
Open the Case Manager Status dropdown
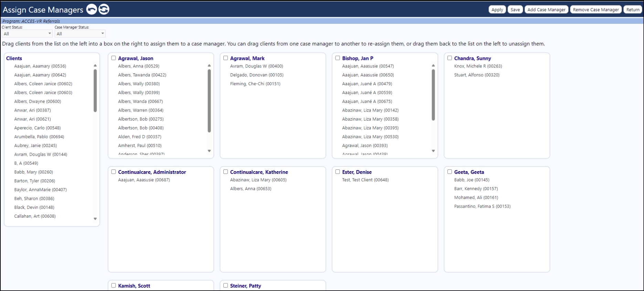(80, 33)
